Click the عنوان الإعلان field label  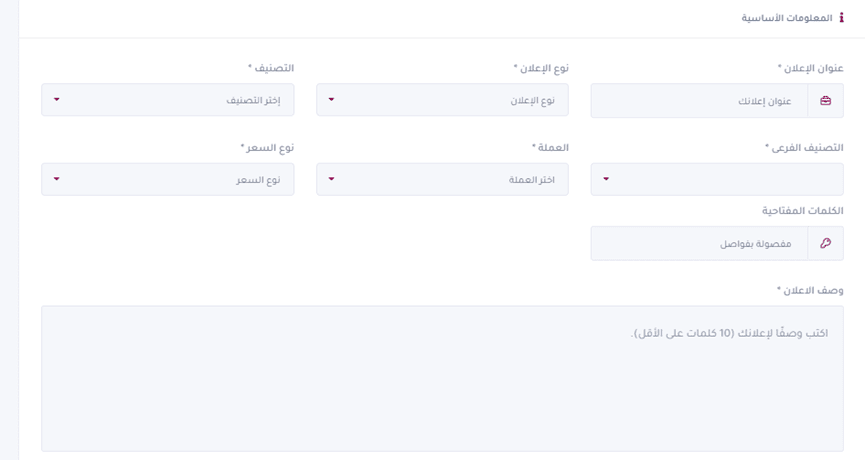pyautogui.click(x=810, y=68)
